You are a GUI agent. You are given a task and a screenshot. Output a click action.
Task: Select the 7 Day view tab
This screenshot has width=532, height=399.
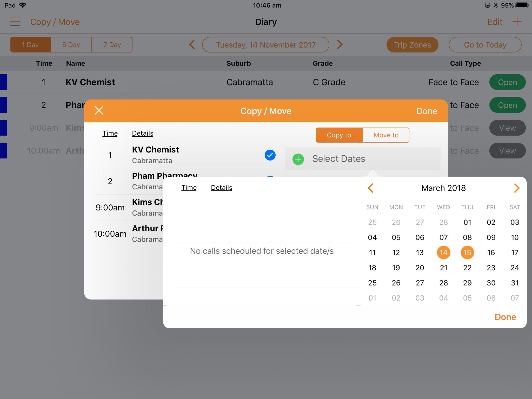pyautogui.click(x=112, y=45)
